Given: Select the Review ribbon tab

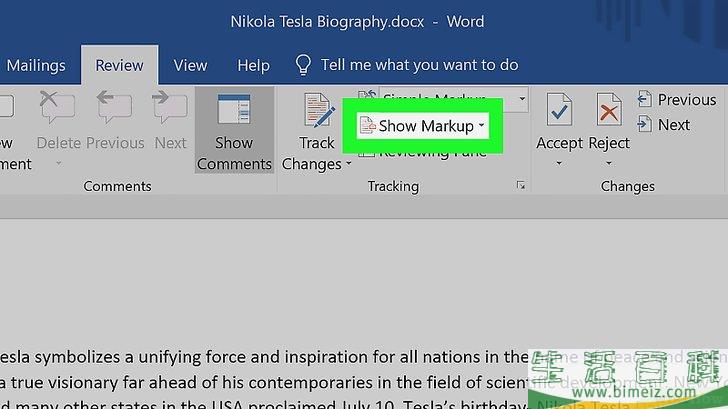Looking at the screenshot, I should [119, 65].
